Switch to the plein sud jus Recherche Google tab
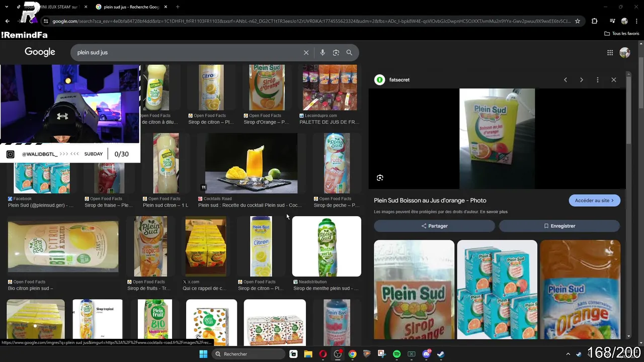The width and height of the screenshot is (644, 362). pos(131,7)
